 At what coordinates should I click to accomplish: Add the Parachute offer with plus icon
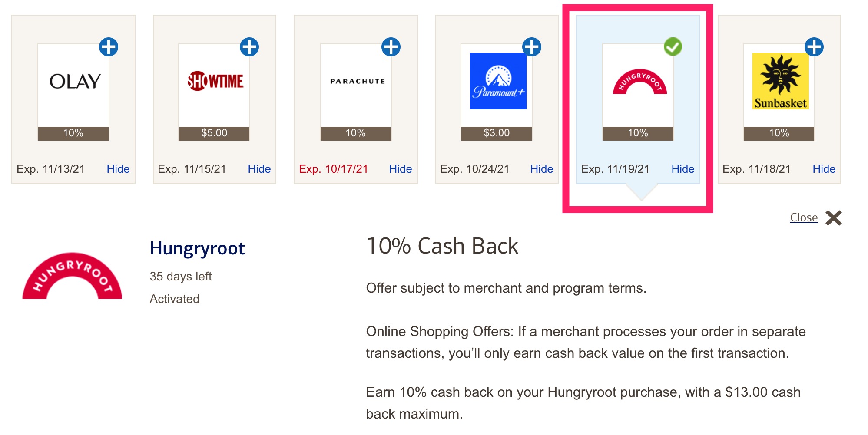pyautogui.click(x=391, y=47)
